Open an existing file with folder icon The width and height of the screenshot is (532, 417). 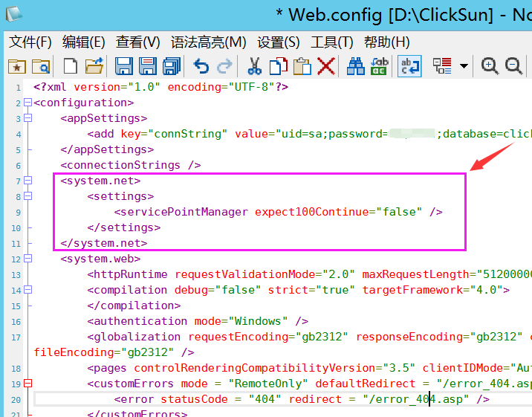pyautogui.click(x=94, y=66)
